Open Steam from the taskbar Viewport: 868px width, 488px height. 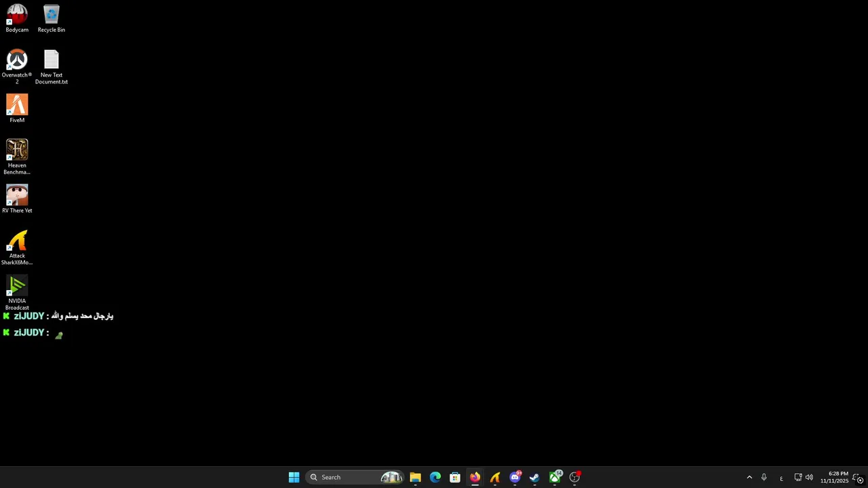point(534,477)
